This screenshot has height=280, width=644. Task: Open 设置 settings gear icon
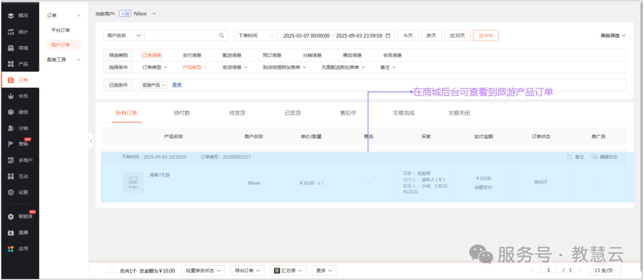[x=11, y=192]
